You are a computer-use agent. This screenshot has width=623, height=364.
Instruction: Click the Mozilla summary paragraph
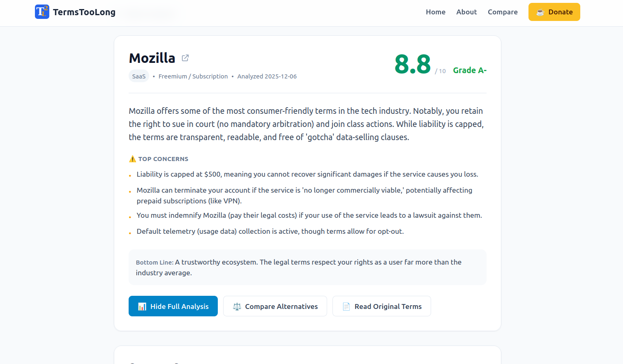307,124
